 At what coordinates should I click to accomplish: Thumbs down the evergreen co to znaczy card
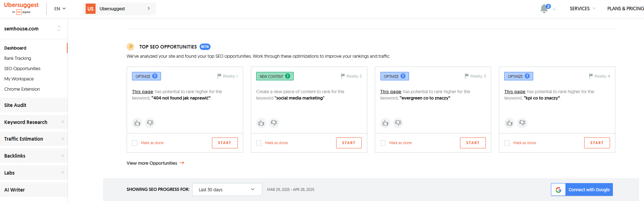pyautogui.click(x=398, y=123)
